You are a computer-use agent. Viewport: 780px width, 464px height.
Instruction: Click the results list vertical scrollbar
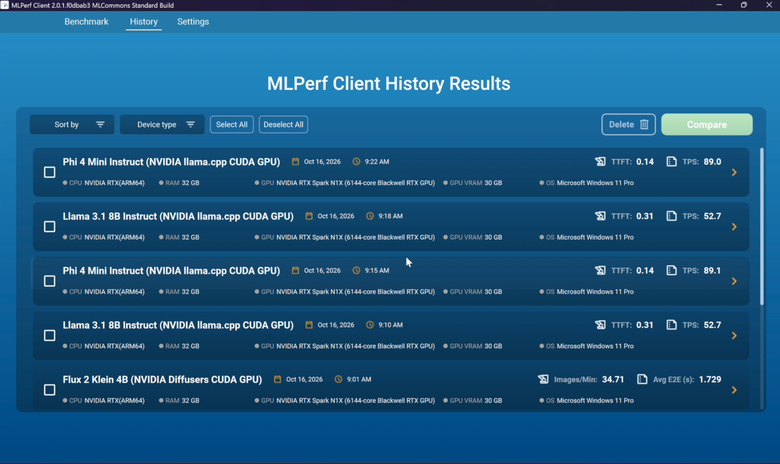point(762,226)
